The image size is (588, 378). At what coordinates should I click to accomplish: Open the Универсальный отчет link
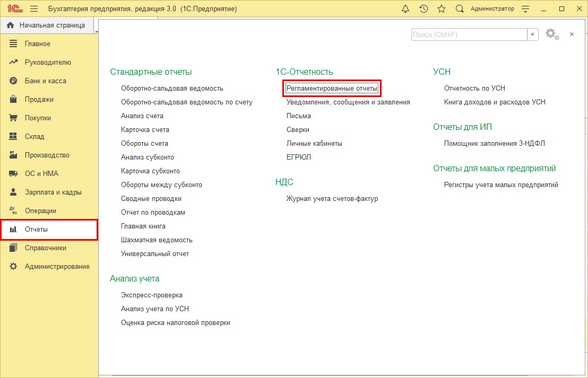coord(155,253)
